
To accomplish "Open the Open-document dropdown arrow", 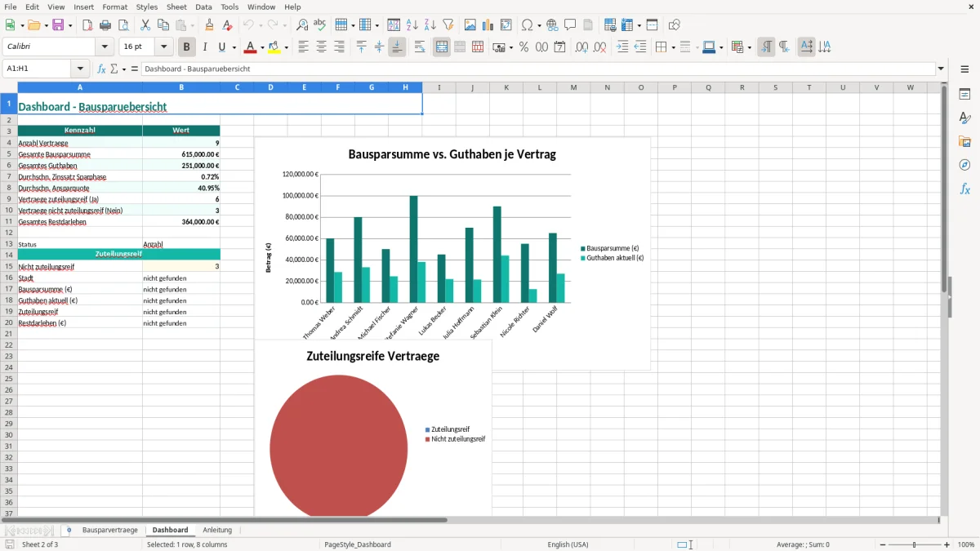I will point(46,25).
